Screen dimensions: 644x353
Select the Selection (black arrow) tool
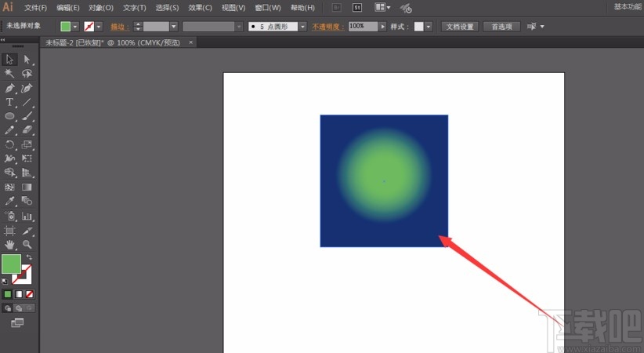[9, 60]
